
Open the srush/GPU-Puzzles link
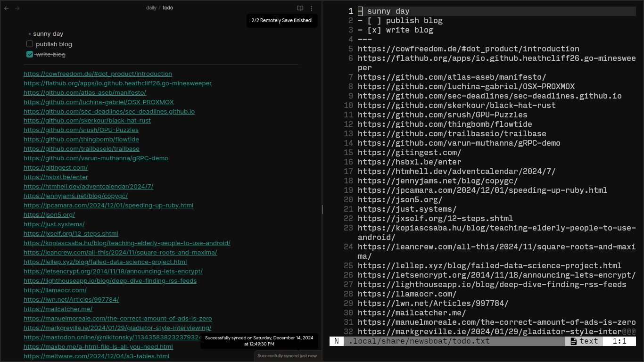(81, 130)
